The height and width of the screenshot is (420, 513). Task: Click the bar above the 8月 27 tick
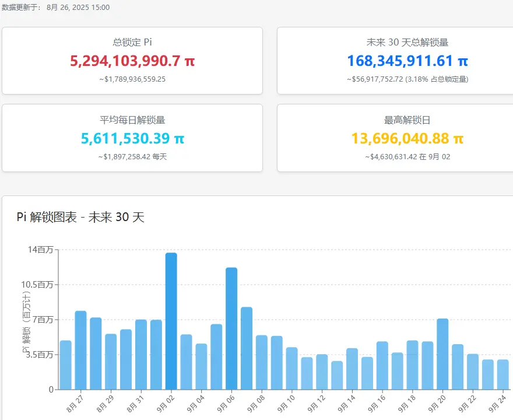tap(81, 350)
